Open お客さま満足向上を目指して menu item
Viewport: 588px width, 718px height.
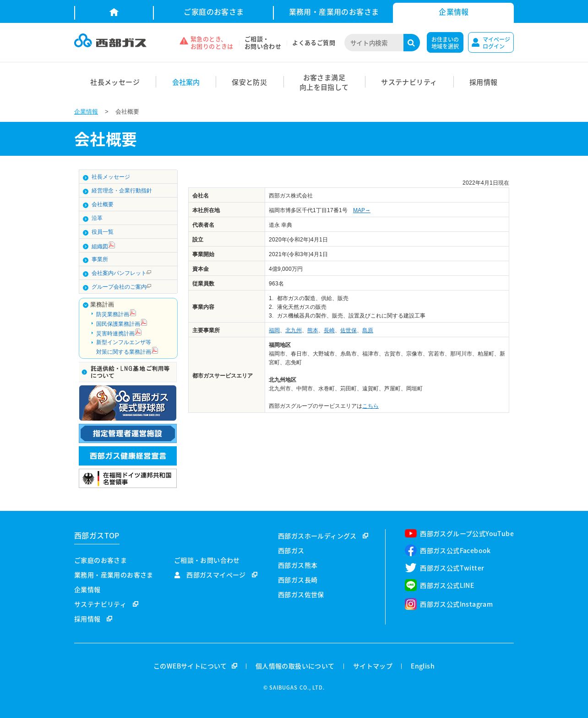tap(324, 82)
